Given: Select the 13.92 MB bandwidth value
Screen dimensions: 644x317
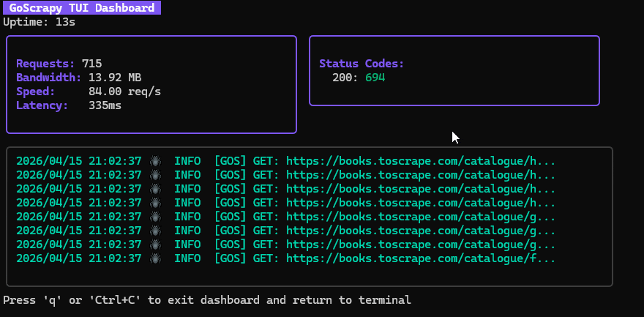Looking at the screenshot, I should coord(115,78).
